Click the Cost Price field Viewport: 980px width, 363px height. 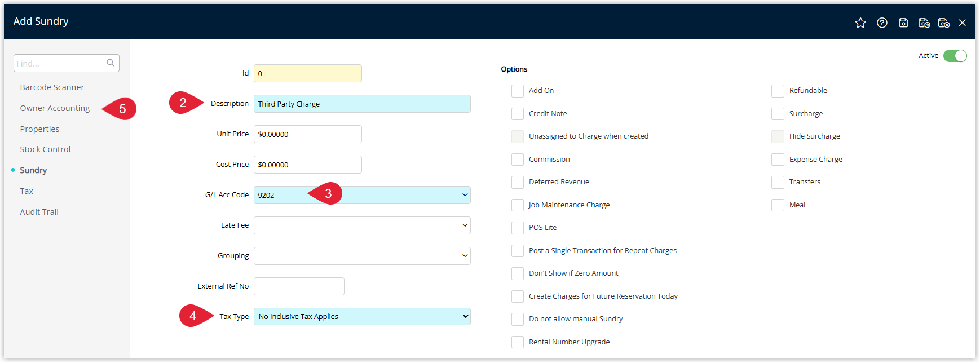coord(308,165)
